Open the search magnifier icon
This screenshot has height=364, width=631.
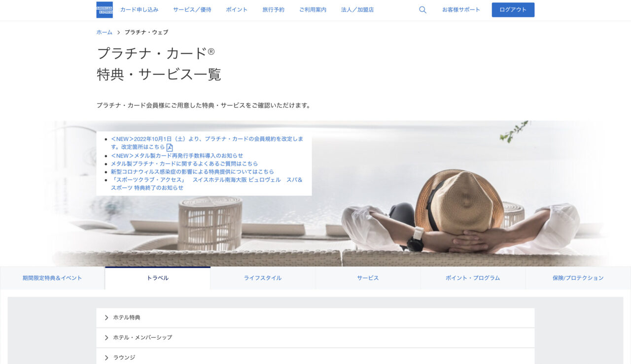coord(422,10)
